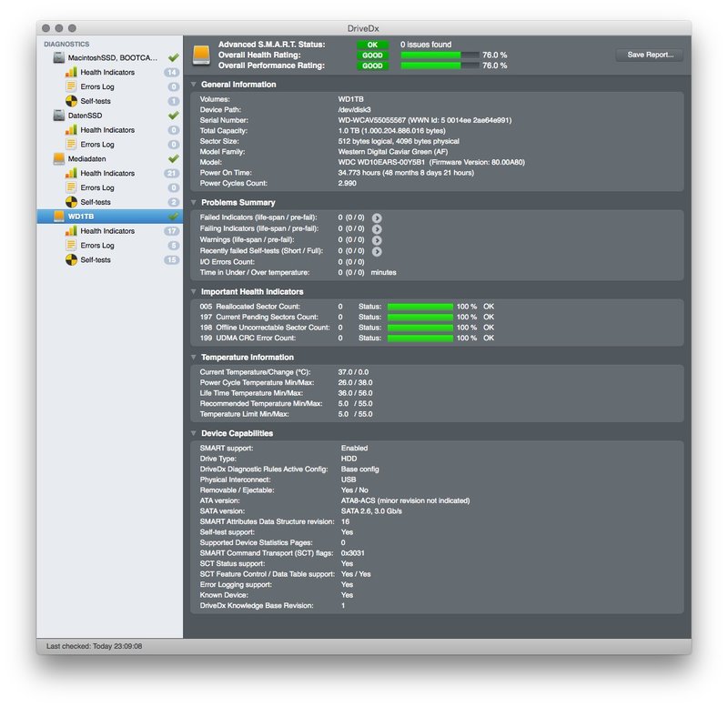Click the GOOD Overall Performance Rating badge

point(372,66)
